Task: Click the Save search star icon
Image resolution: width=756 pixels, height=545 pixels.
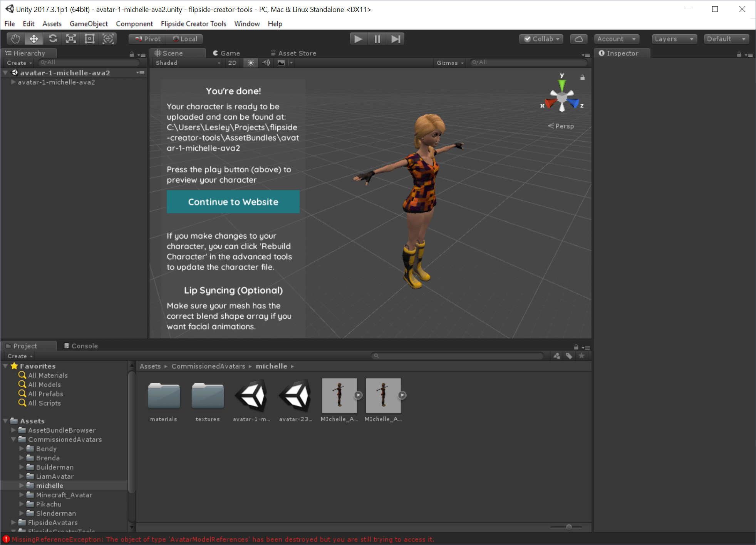Action: tap(582, 356)
